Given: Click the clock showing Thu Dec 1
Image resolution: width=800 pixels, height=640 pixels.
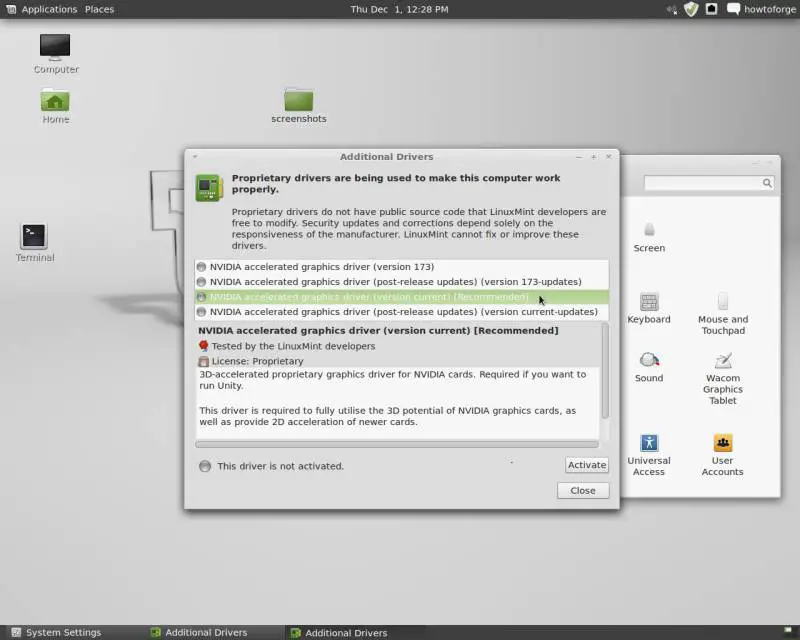Looking at the screenshot, I should click(399, 9).
